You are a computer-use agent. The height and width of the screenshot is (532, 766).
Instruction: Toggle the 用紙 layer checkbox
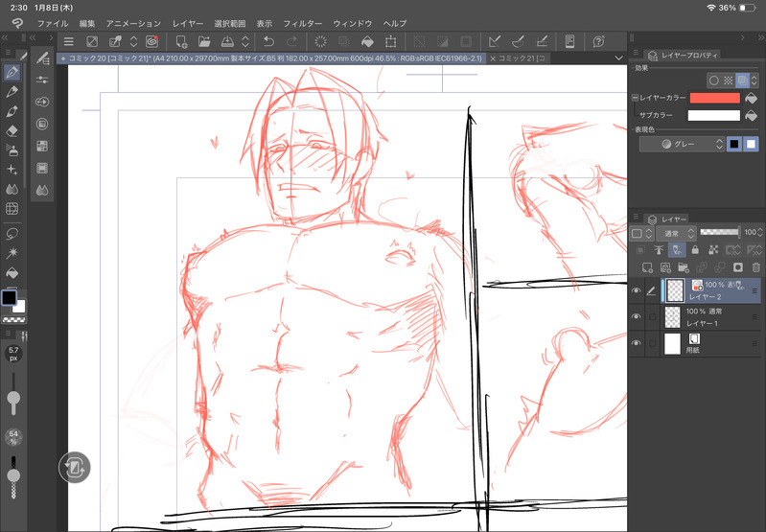point(652,343)
